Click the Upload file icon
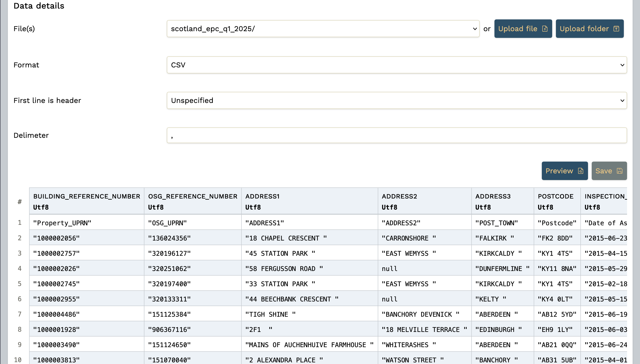 coord(545,29)
